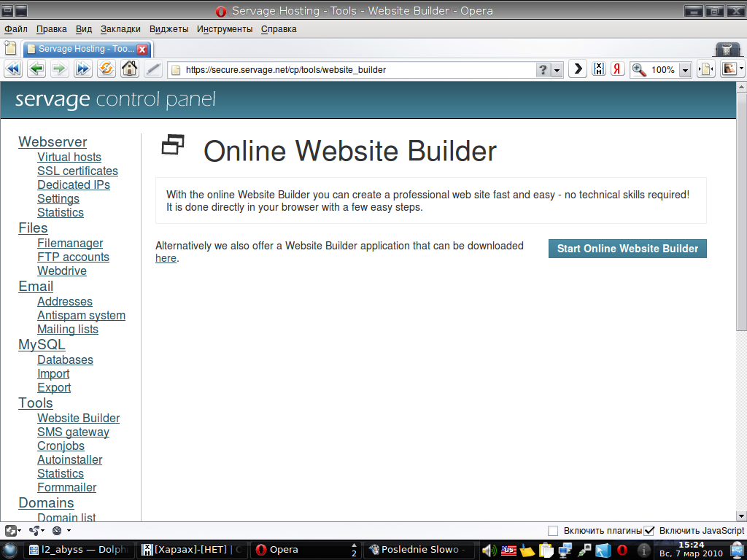Switch to the Poslednie Slowo taskbar window

[420, 550]
